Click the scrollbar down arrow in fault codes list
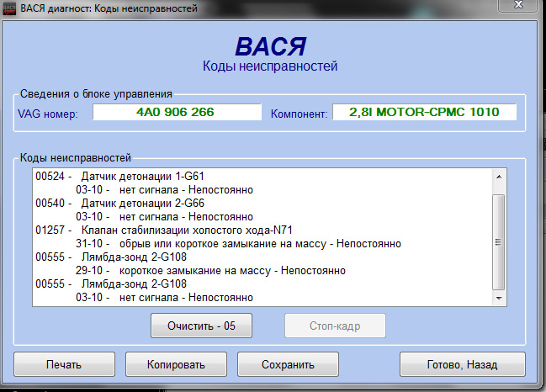This screenshot has height=392, width=546. pyautogui.click(x=499, y=298)
